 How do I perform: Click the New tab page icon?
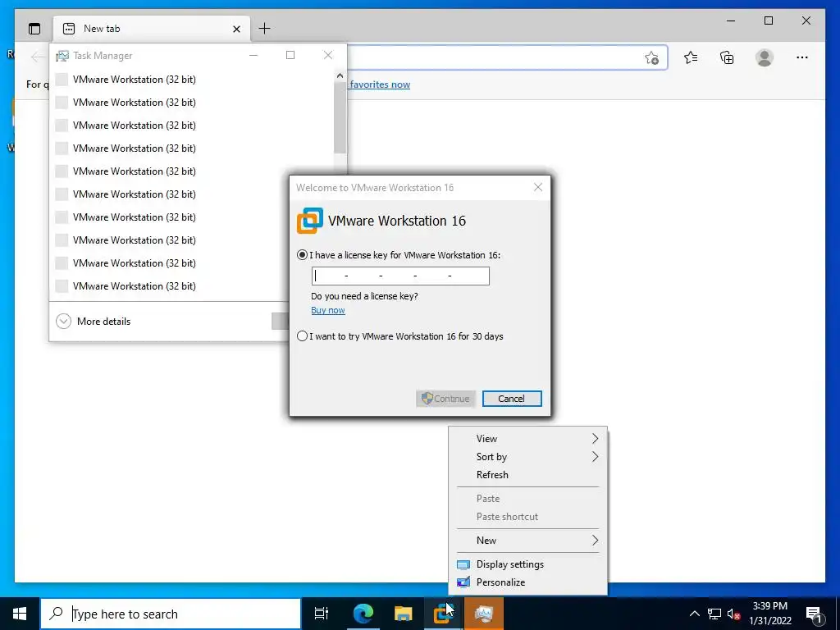pos(69,29)
